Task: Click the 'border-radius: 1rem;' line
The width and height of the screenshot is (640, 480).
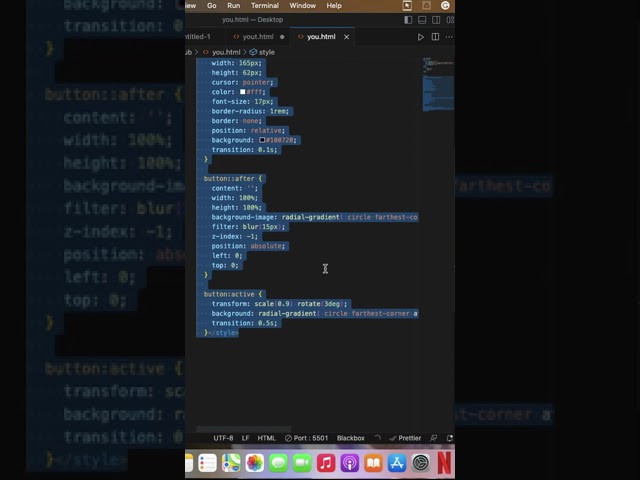Action: point(250,111)
